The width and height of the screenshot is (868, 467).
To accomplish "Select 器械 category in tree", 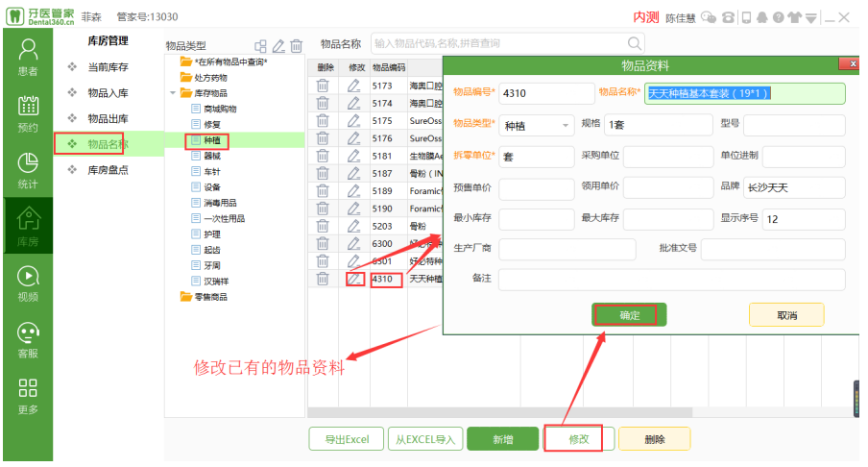I will [206, 156].
